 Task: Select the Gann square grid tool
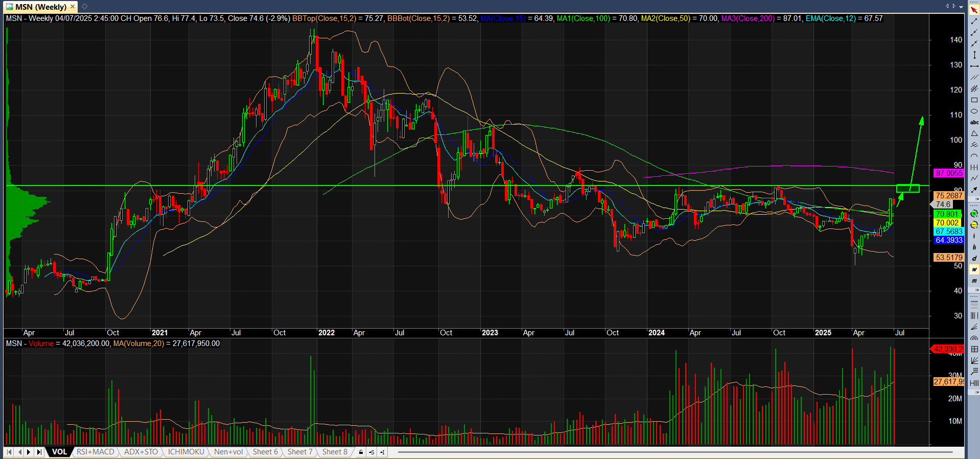[974, 349]
